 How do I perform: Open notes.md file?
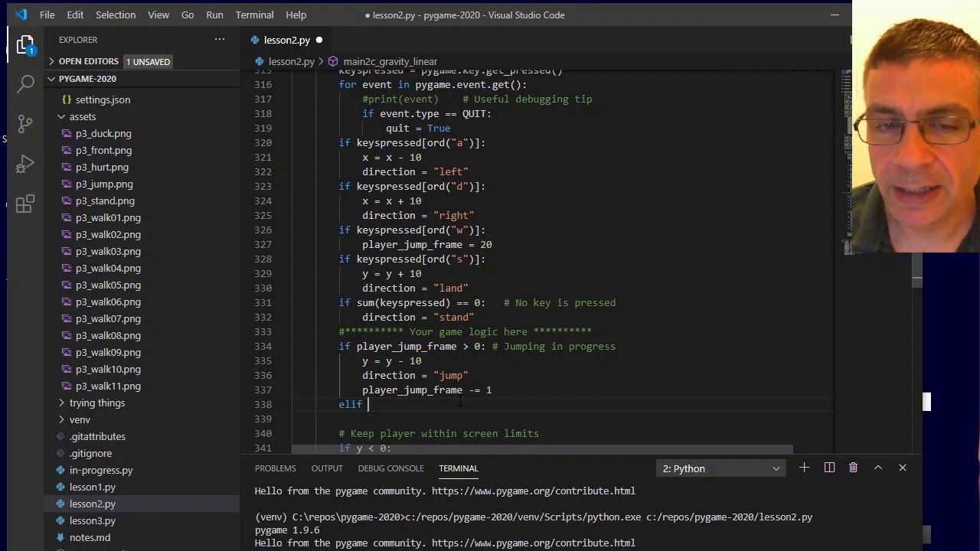click(90, 538)
